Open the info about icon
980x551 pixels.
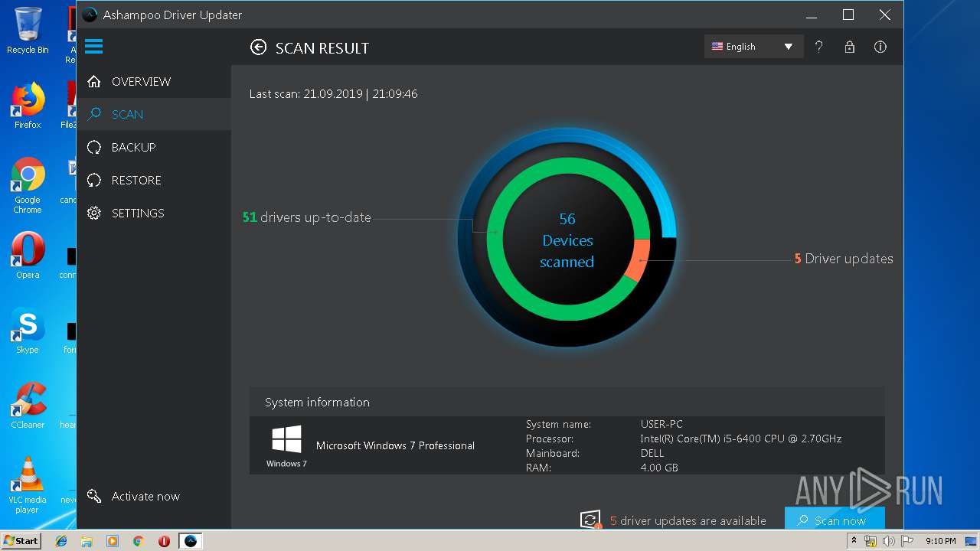coord(880,47)
